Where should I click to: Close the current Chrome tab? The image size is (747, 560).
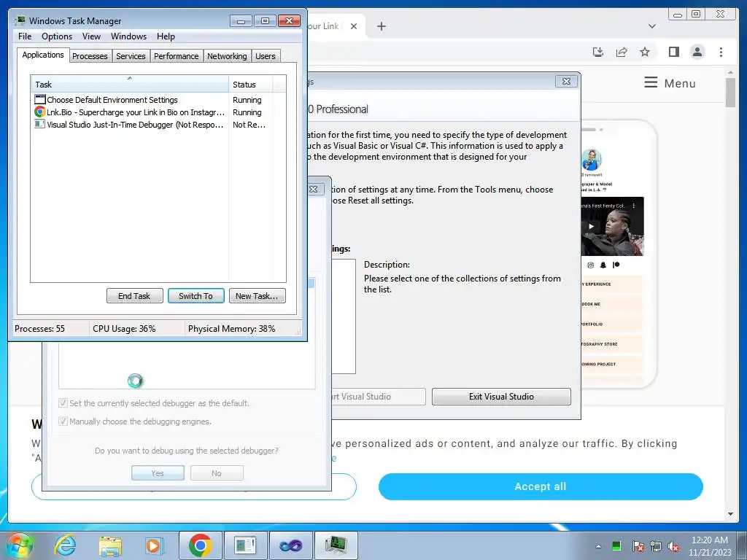(354, 26)
